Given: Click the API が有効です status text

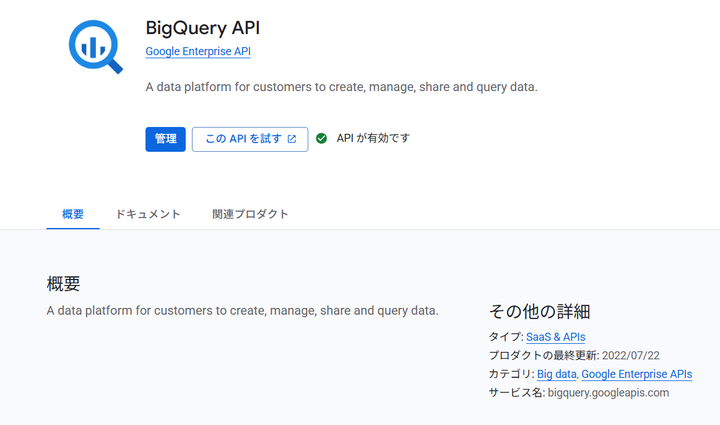Looking at the screenshot, I should [373, 139].
